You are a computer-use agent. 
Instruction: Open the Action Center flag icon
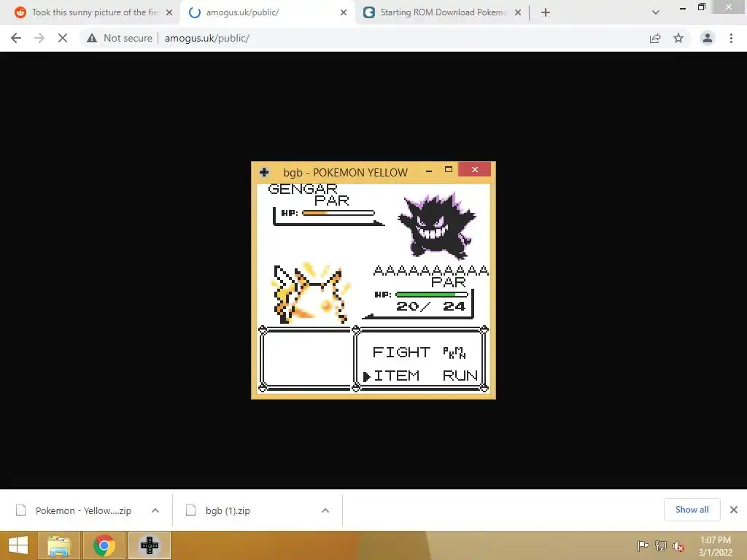(x=643, y=545)
